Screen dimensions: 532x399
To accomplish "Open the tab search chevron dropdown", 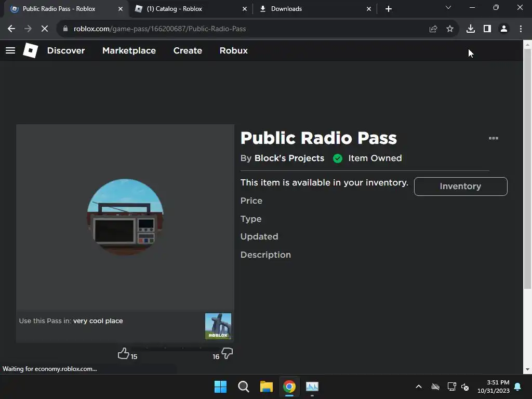I will tap(448, 7).
